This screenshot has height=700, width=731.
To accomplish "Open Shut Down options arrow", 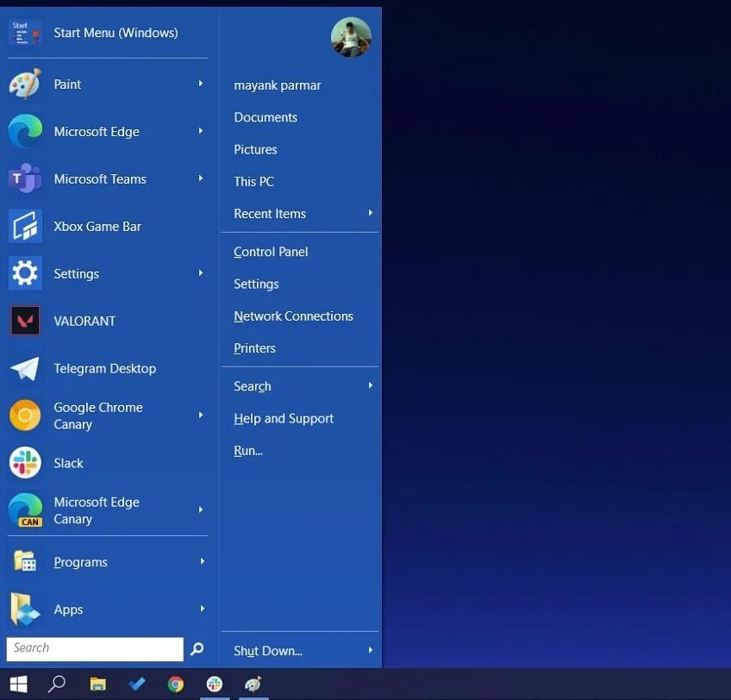I will click(370, 650).
